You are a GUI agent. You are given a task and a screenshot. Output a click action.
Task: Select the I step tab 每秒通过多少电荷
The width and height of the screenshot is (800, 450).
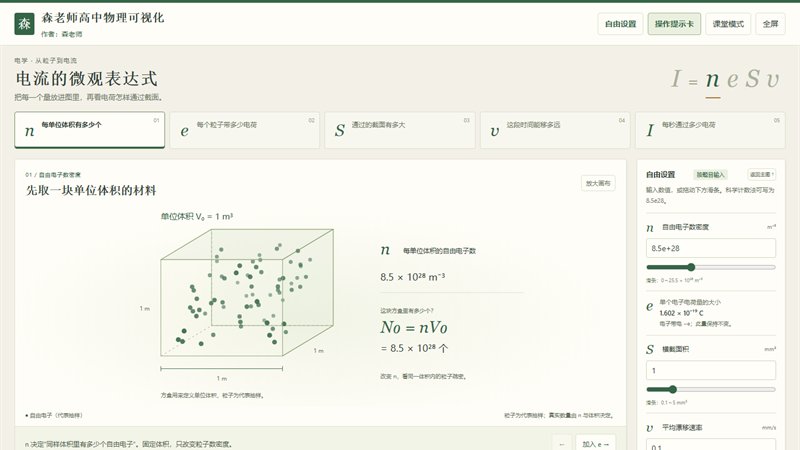tap(710, 130)
